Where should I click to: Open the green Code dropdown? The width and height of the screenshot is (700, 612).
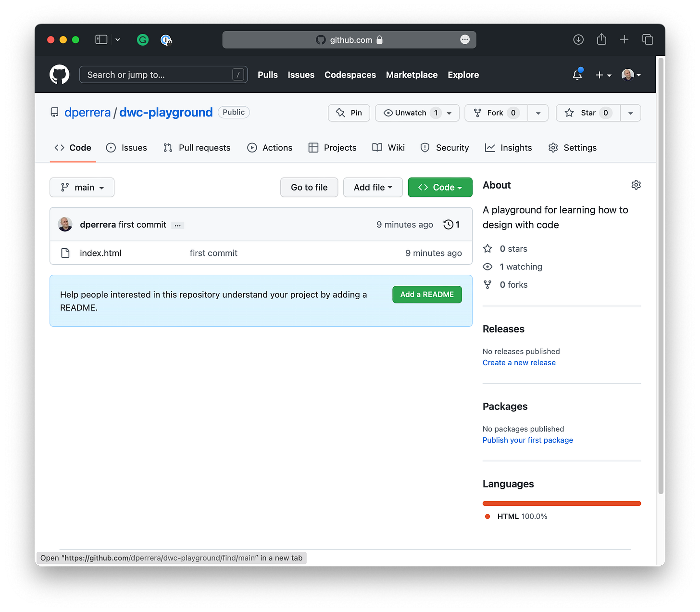point(440,187)
